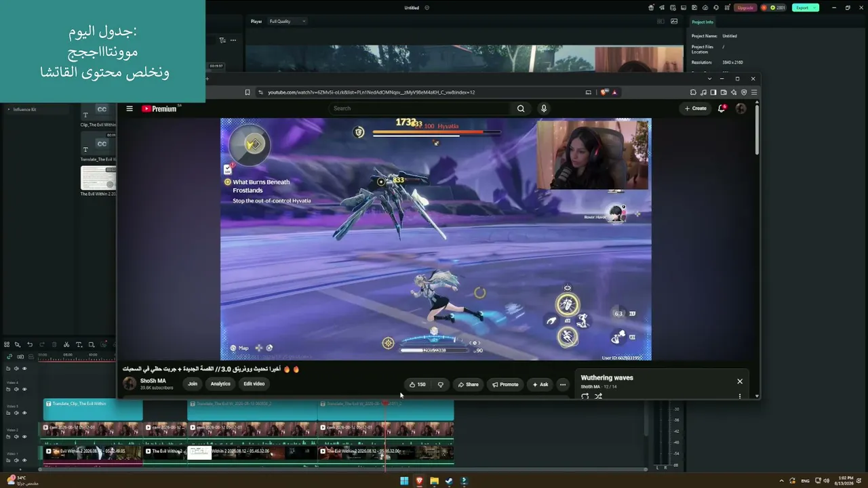
Task: Toggle the browser sidebar panel
Action: pyautogui.click(x=713, y=92)
